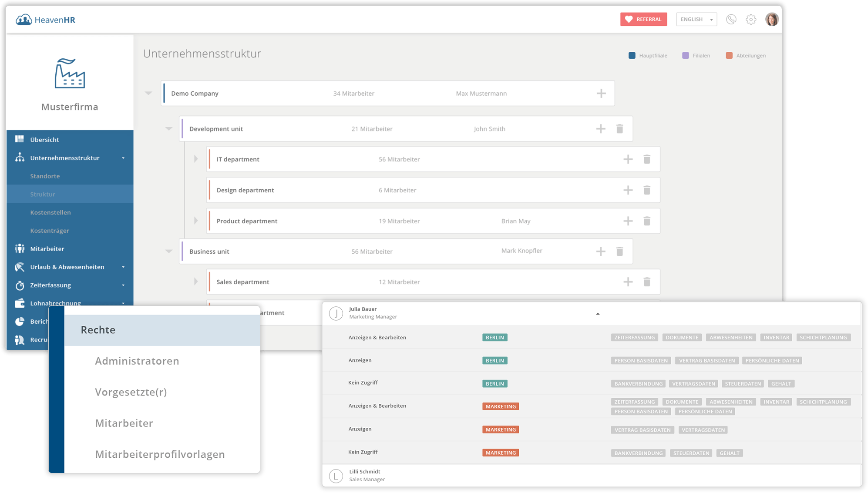Click the Recruiting icon in sidebar
Viewport: 868px width, 493px height.
coord(20,339)
